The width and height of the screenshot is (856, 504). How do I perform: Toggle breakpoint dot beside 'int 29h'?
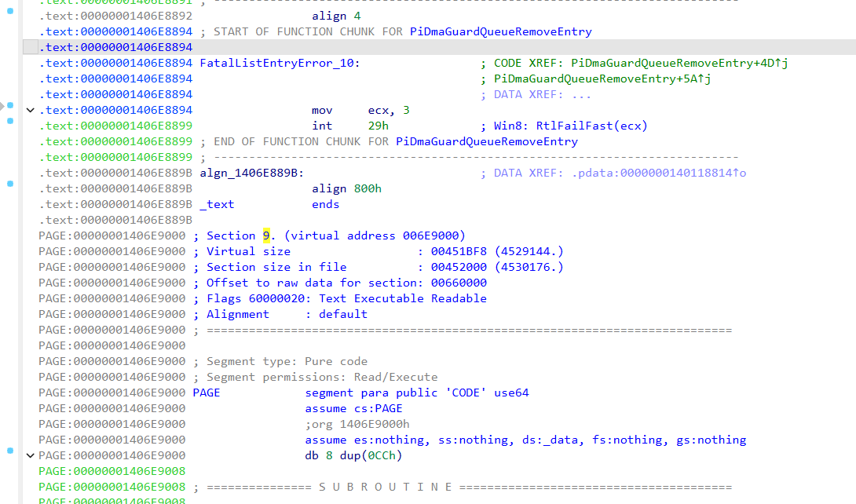click(10, 121)
